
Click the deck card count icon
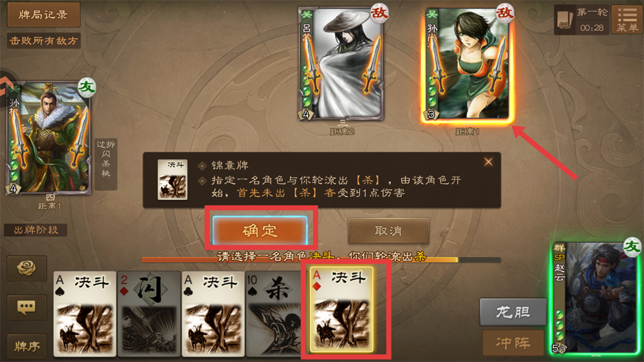click(564, 20)
